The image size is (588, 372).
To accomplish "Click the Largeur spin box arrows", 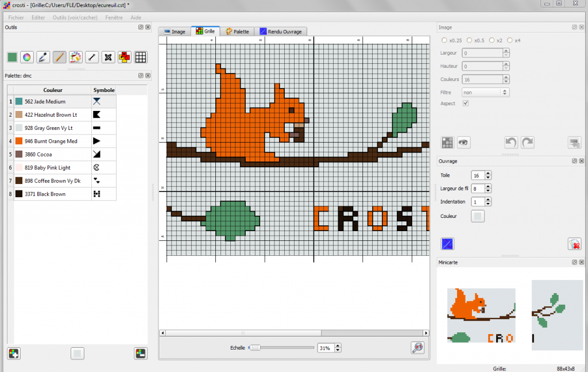I will pyautogui.click(x=506, y=53).
